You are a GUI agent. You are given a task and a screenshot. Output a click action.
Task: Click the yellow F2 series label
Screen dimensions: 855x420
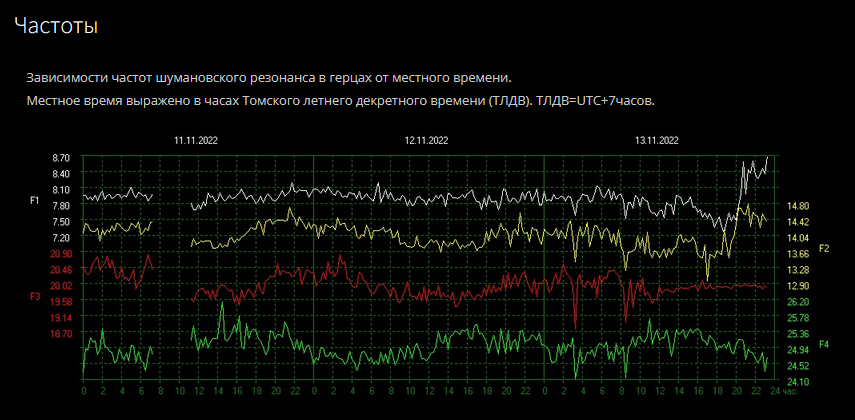[824, 248]
